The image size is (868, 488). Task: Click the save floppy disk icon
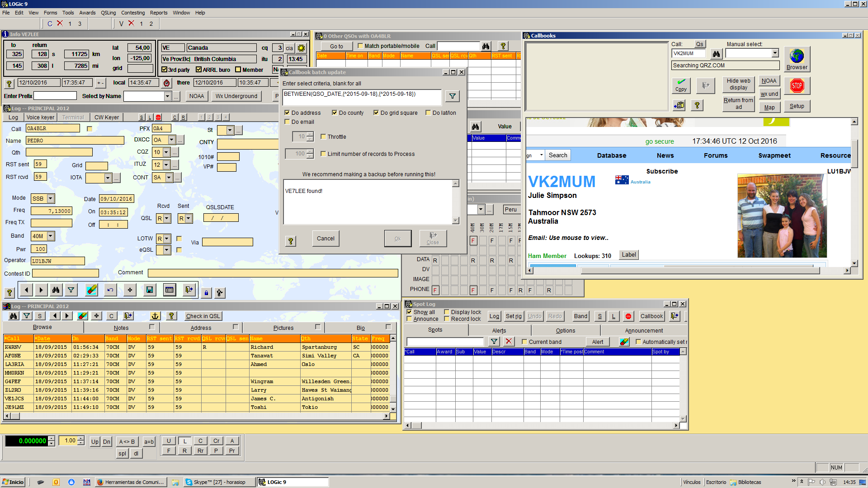pyautogui.click(x=150, y=290)
